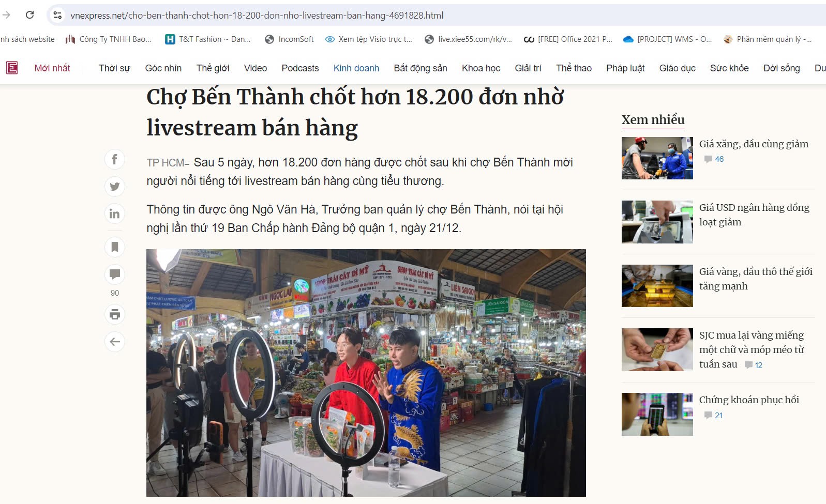Screen dimensions: 826x504
Task: Open the IncomSoft bookmark
Action: tap(289, 39)
